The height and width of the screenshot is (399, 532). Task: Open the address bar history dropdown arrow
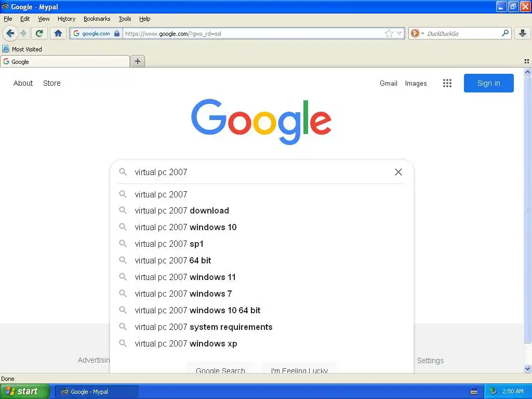pyautogui.click(x=400, y=33)
